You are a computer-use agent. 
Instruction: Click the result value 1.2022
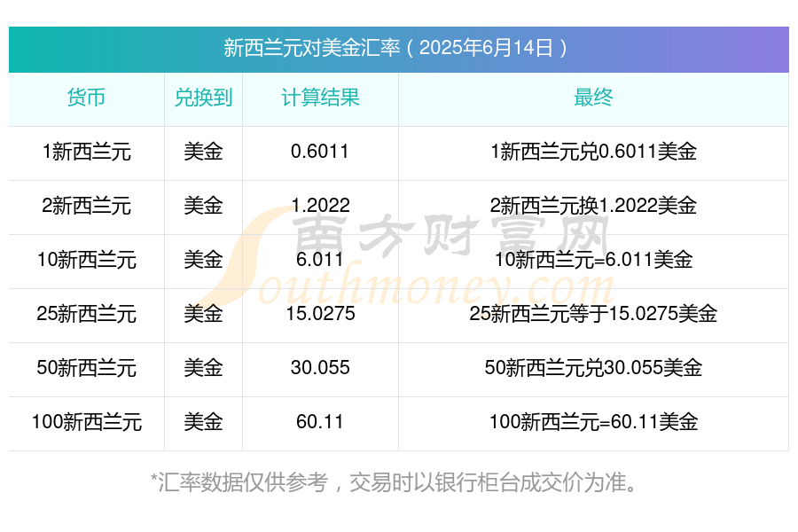[320, 206]
